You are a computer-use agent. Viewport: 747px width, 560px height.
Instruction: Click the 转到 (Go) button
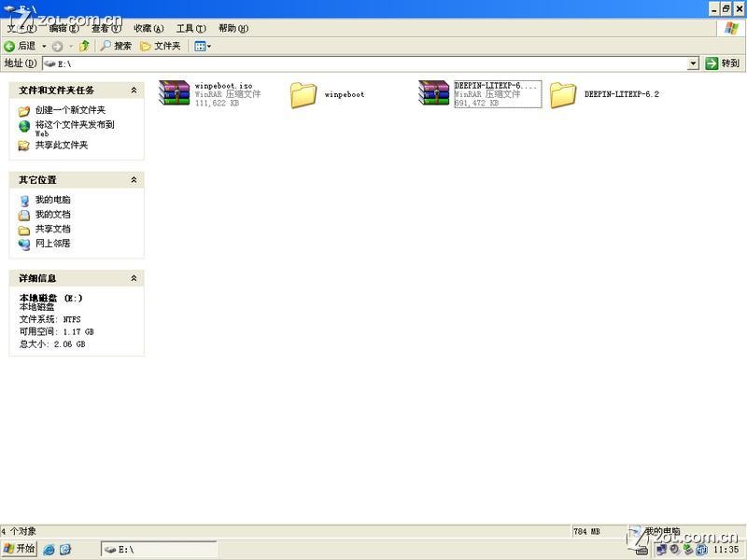(x=723, y=63)
